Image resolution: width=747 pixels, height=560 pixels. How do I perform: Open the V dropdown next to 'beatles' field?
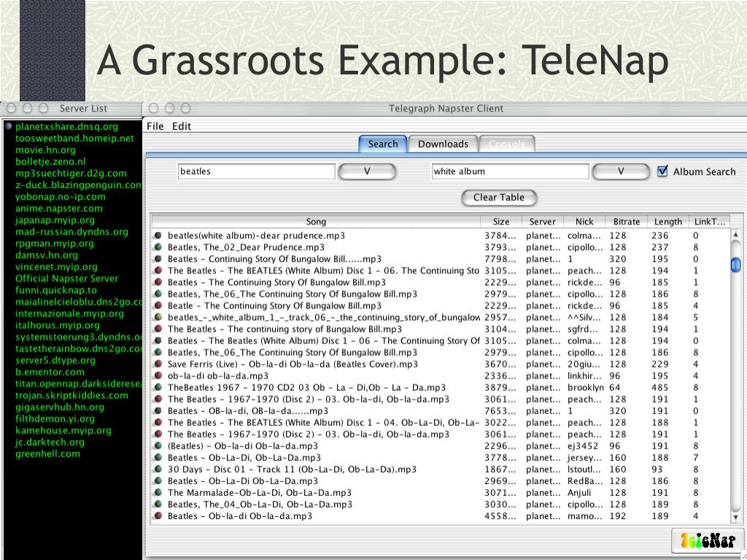pos(367,171)
